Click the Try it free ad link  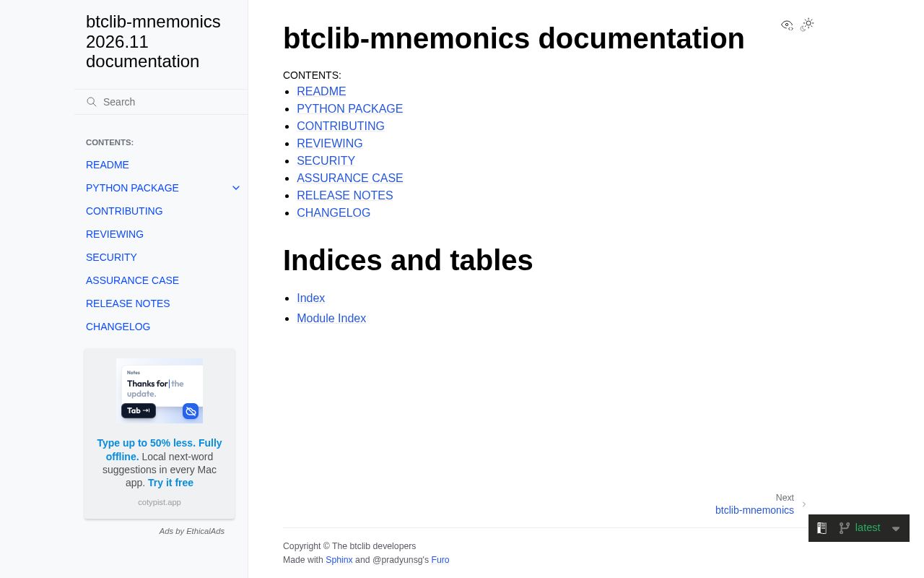pyautogui.click(x=170, y=483)
